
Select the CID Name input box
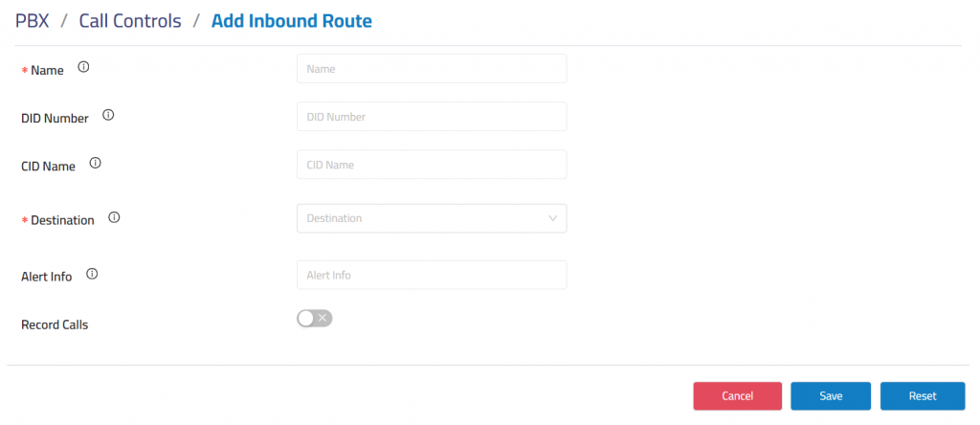point(432,165)
